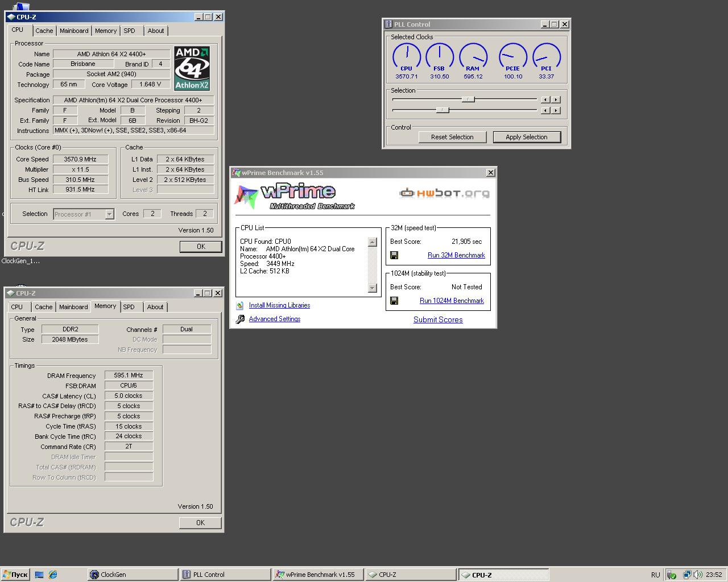Click Apply Selection in PLL Control
The image size is (728, 582).
pos(527,137)
